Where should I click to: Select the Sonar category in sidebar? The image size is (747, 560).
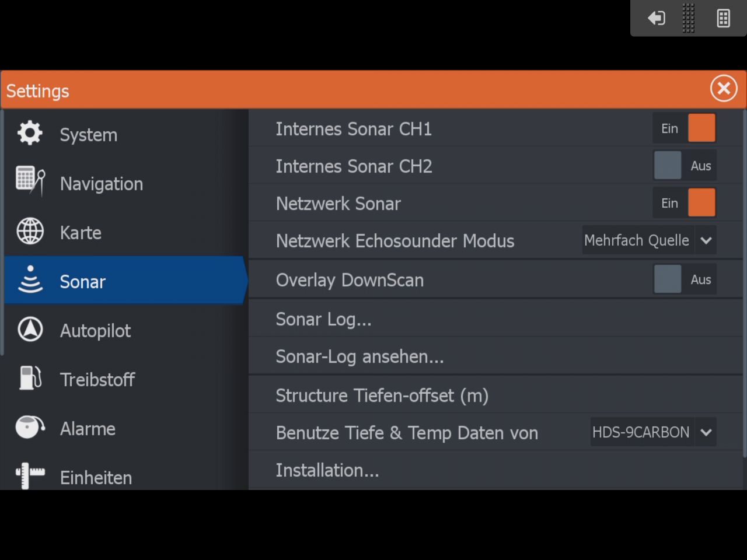coord(125,281)
